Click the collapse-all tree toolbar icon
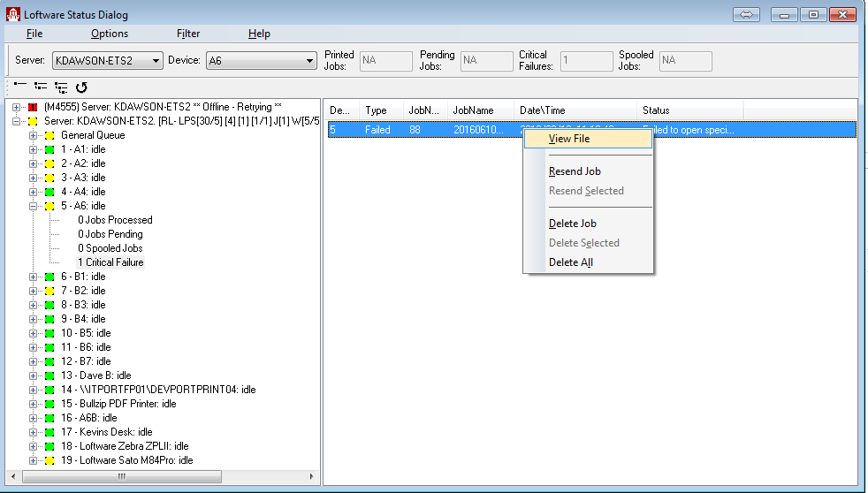 coord(20,86)
